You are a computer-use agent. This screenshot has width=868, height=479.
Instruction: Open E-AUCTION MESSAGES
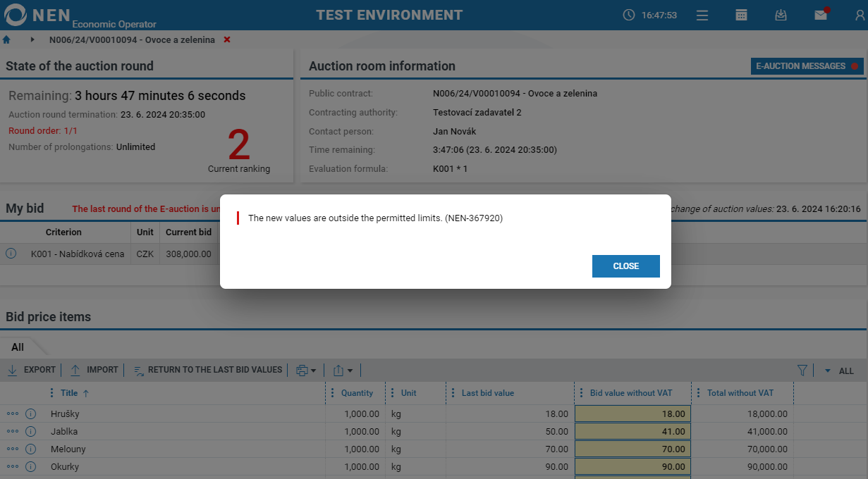point(807,66)
